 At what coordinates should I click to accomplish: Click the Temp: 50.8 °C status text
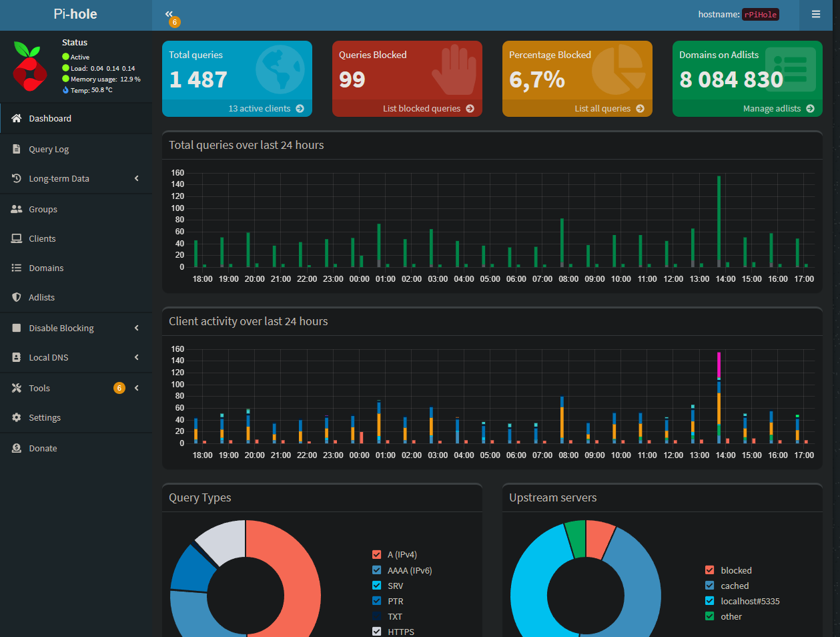pos(91,90)
